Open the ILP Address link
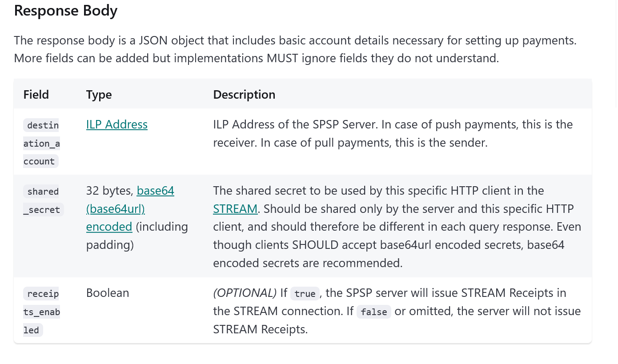Viewport: 618px width, 364px height. 116,124
